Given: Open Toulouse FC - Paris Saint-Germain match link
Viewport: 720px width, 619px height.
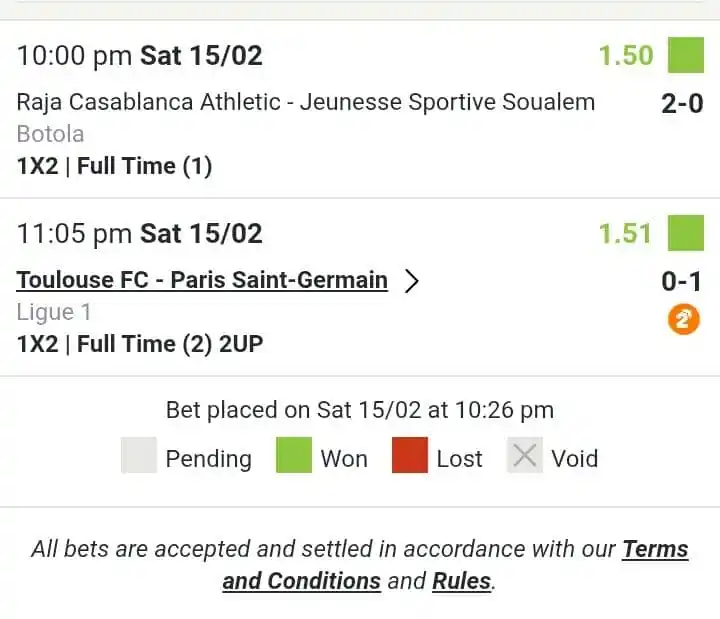Looking at the screenshot, I should click(x=202, y=280).
